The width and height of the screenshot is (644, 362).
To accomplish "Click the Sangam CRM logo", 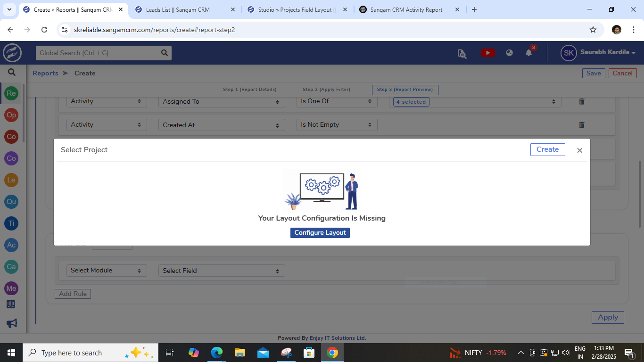I will (12, 53).
